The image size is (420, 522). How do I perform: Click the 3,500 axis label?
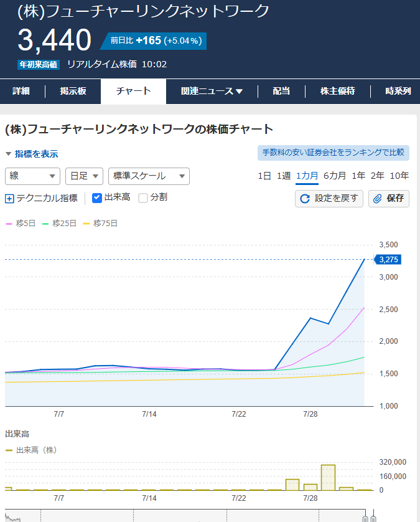pyautogui.click(x=388, y=245)
